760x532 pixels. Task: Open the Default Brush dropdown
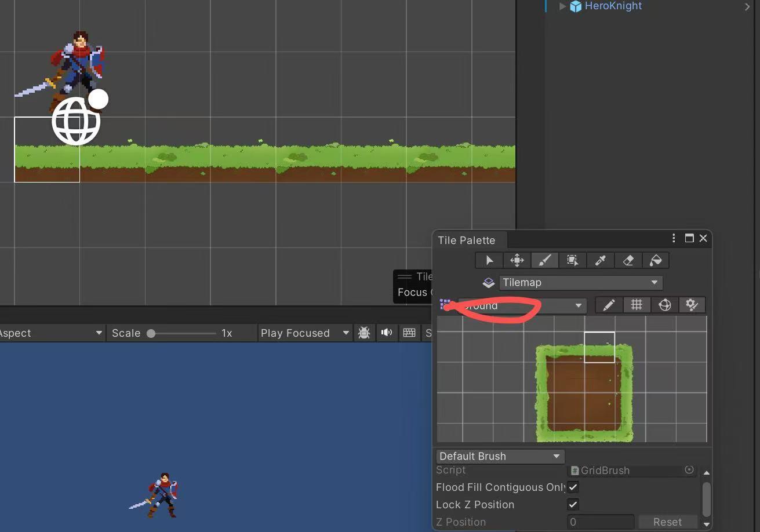click(500, 456)
